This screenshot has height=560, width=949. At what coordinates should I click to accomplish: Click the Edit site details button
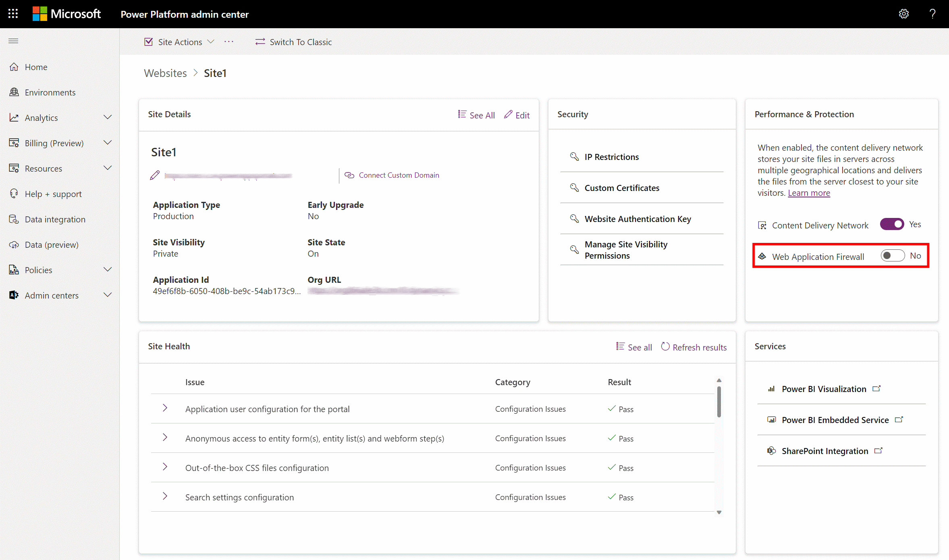[x=517, y=115]
